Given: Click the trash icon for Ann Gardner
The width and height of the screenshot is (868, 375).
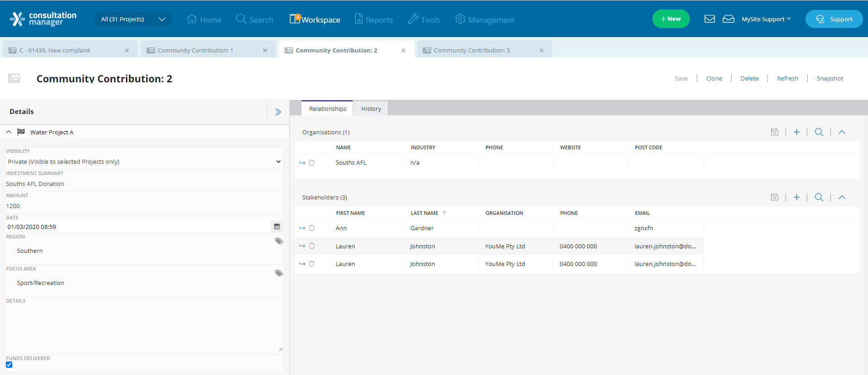Looking at the screenshot, I should 312,228.
